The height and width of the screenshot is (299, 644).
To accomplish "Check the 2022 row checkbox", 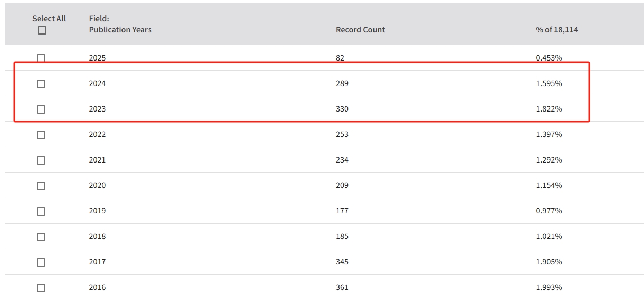I will (x=41, y=135).
